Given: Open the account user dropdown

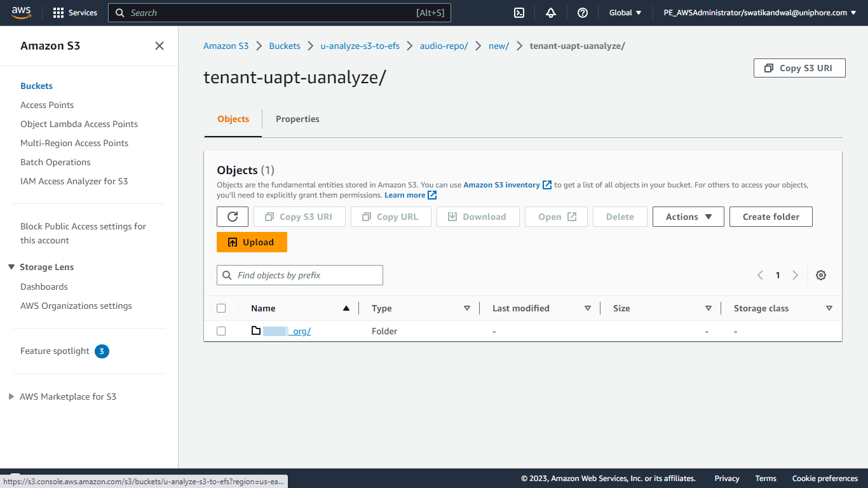Looking at the screenshot, I should tap(760, 13).
